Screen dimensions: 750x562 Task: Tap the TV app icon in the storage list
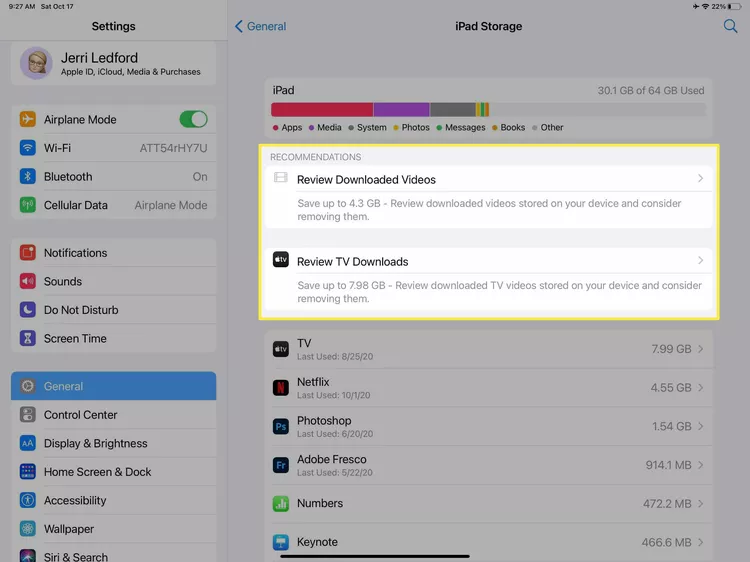click(281, 349)
